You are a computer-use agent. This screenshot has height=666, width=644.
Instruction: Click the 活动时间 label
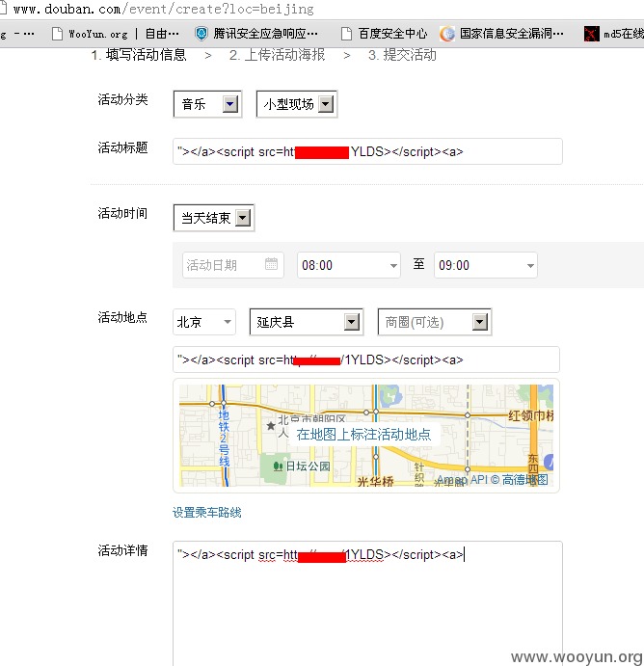pos(122,213)
